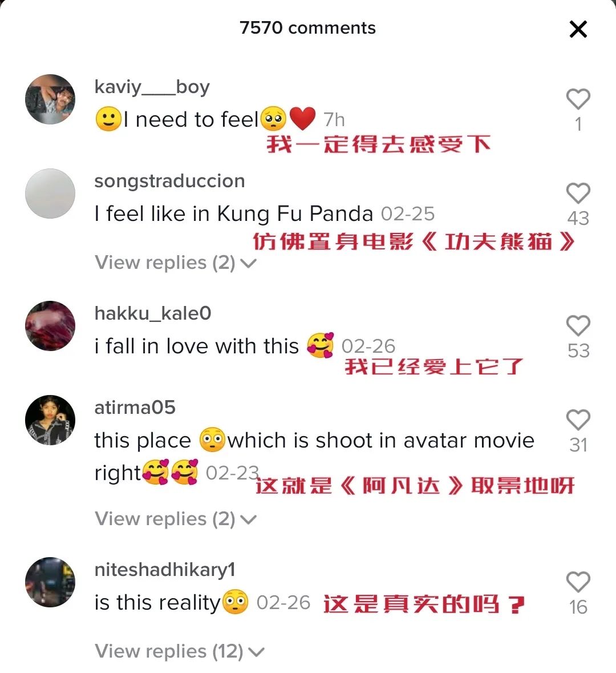The width and height of the screenshot is (616, 673).
Task: Open the kaviy___boy username
Action: click(x=152, y=87)
